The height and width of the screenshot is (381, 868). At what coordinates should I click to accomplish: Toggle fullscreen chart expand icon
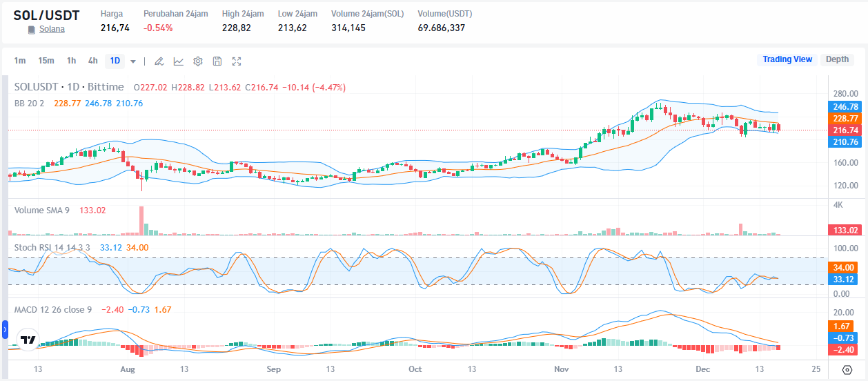pyautogui.click(x=236, y=61)
